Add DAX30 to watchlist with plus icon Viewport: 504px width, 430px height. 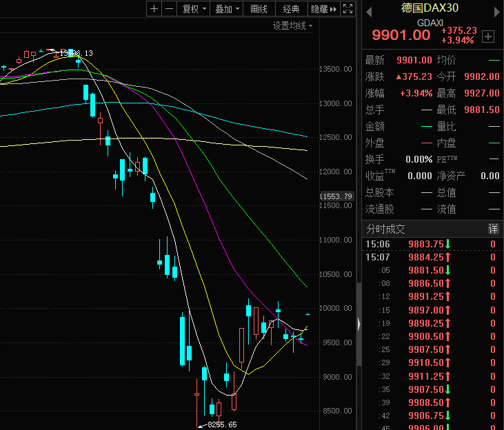pyautogui.click(x=488, y=36)
